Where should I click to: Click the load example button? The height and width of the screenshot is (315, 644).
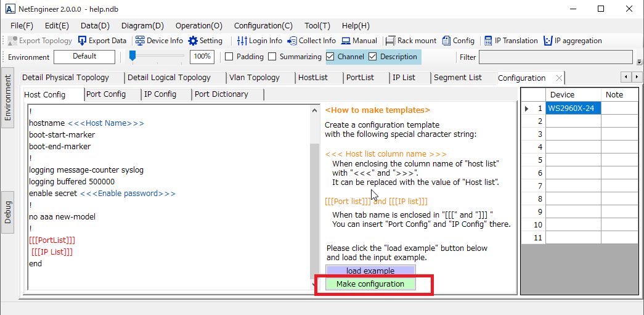370,271
